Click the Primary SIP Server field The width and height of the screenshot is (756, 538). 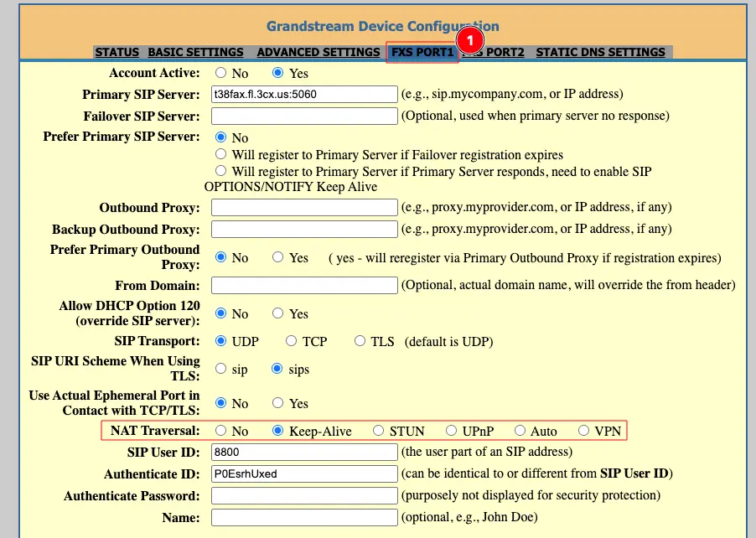tap(304, 94)
